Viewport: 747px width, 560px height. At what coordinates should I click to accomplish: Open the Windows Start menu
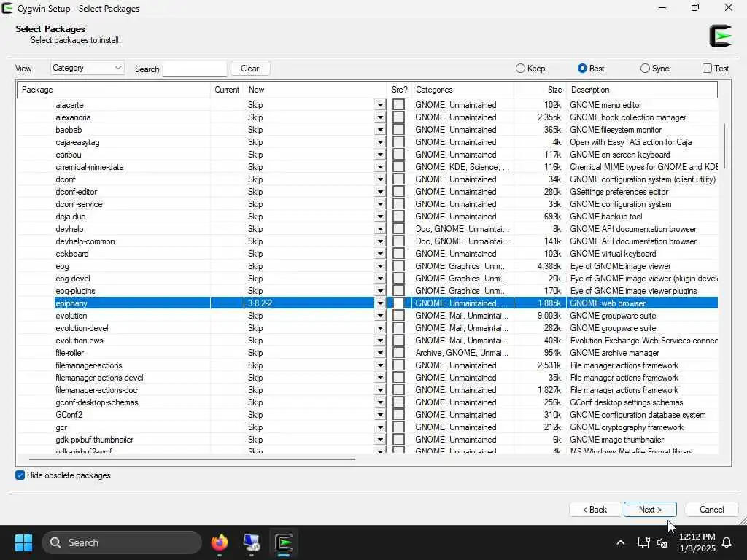[x=23, y=542]
